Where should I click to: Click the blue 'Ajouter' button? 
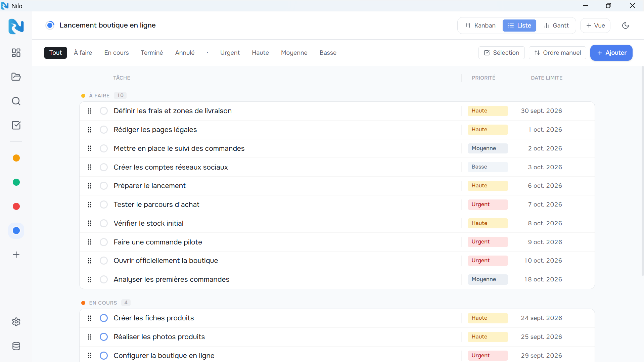click(611, 53)
